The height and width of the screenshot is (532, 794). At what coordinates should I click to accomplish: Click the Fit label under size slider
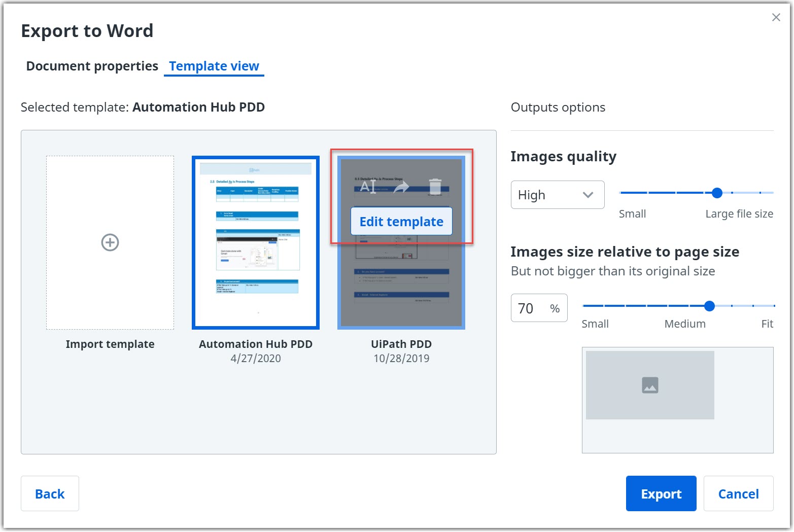[767, 324]
